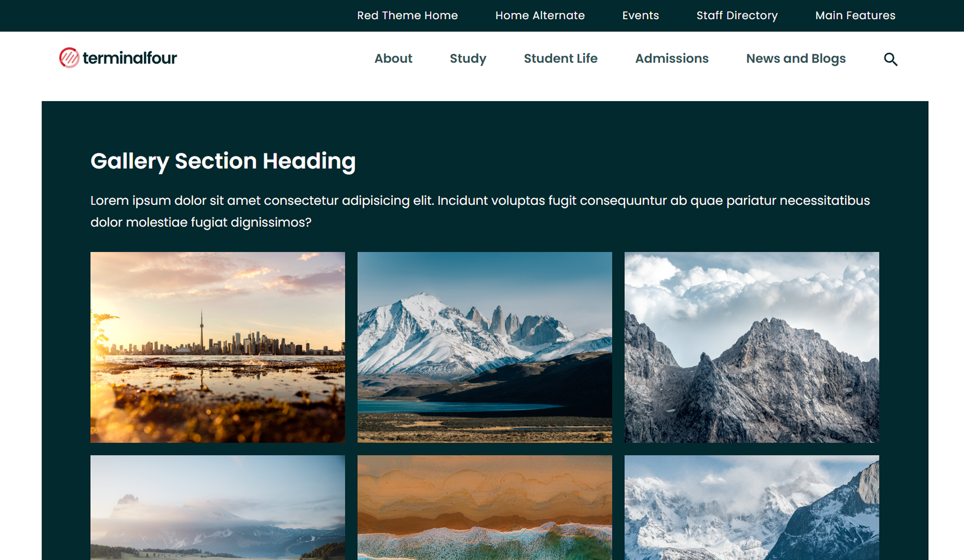Image resolution: width=964 pixels, height=560 pixels.
Task: Click the Lorem ipsum description paragraph
Action: [480, 211]
